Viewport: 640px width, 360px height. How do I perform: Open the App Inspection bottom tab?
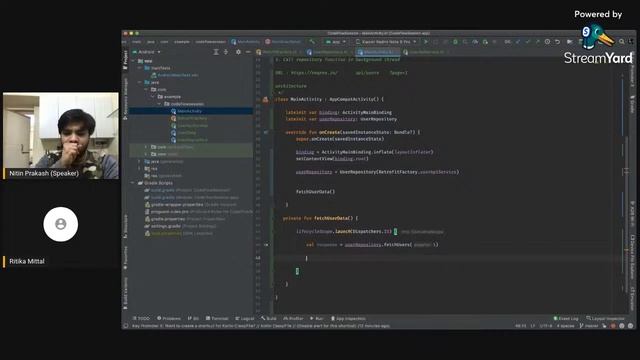(348, 318)
